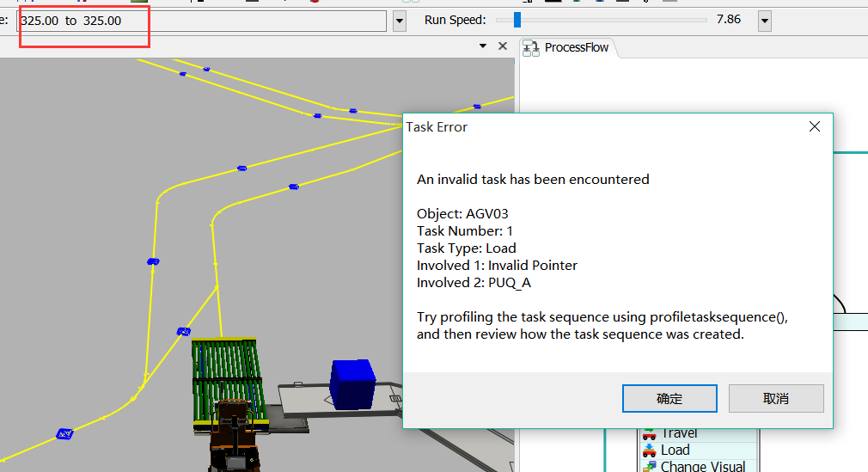The width and height of the screenshot is (868, 472).
Task: Click the simulation time field
Action: pyautogui.click(x=202, y=21)
